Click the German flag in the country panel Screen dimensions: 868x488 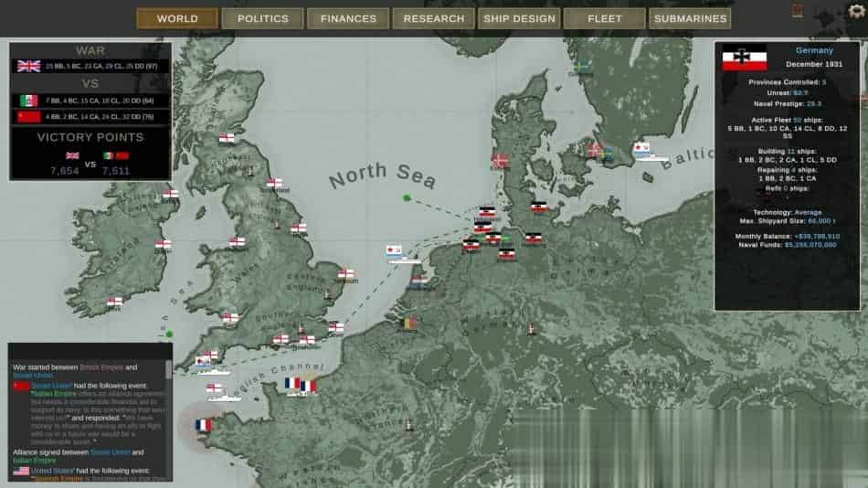click(745, 57)
